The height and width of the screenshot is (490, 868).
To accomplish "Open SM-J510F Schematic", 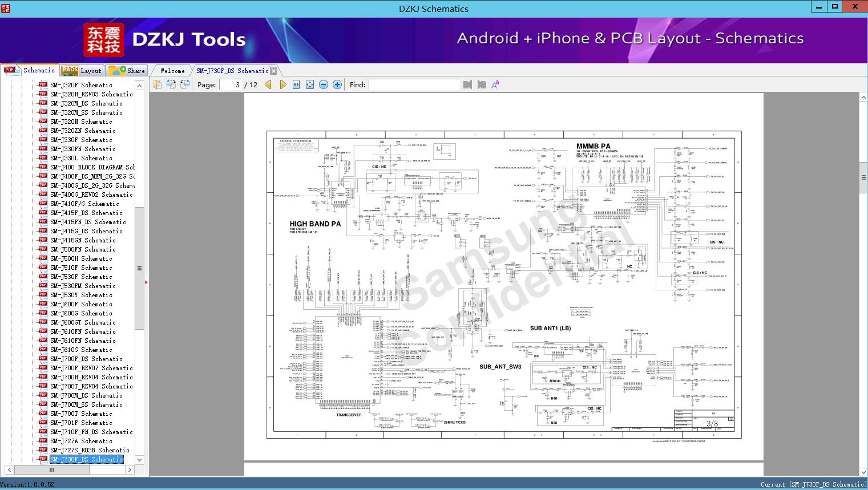I will pyautogui.click(x=81, y=268).
